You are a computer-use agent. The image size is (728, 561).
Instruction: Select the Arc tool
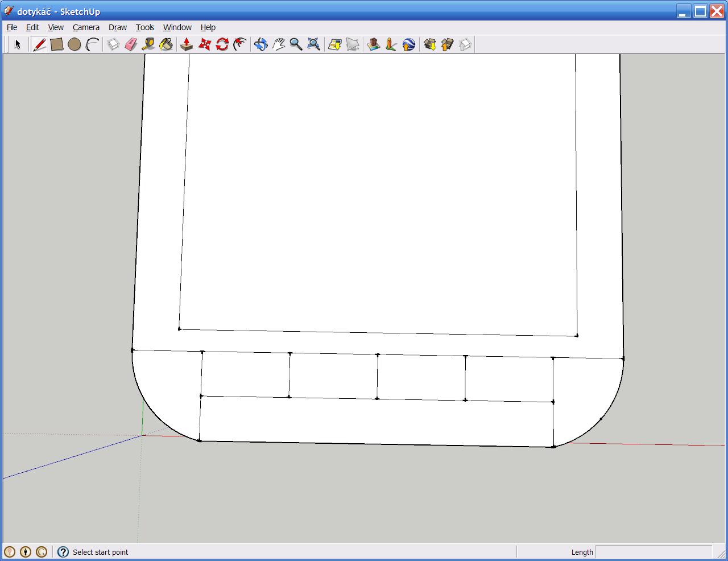(x=92, y=44)
